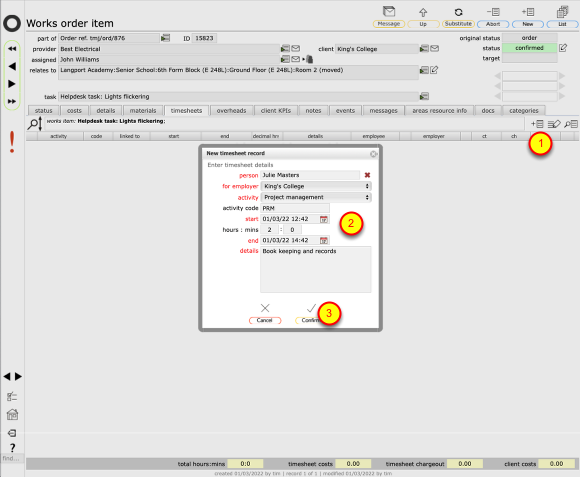Click the black circle logo icon
This screenshot has height=477, width=580.
click(12, 23)
